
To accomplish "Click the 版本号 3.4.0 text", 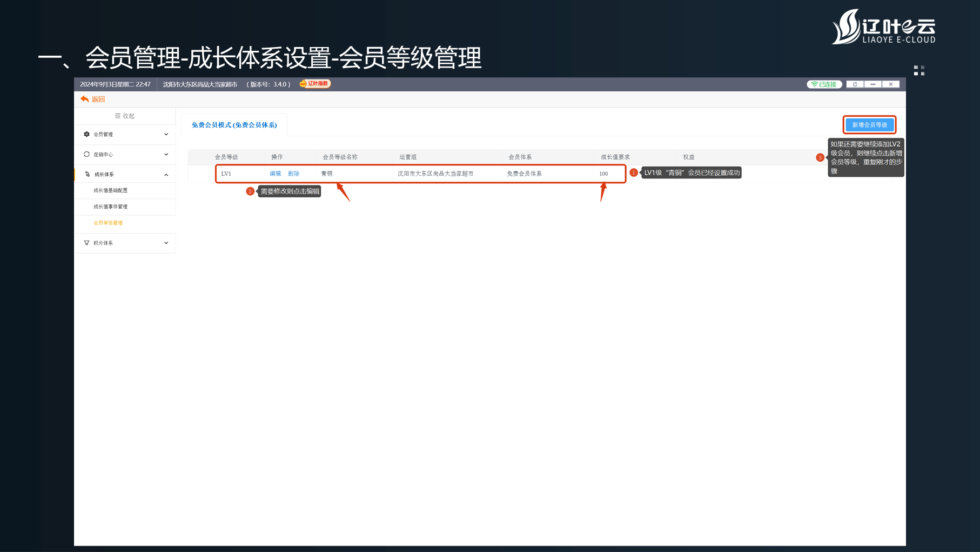I will click(x=269, y=84).
